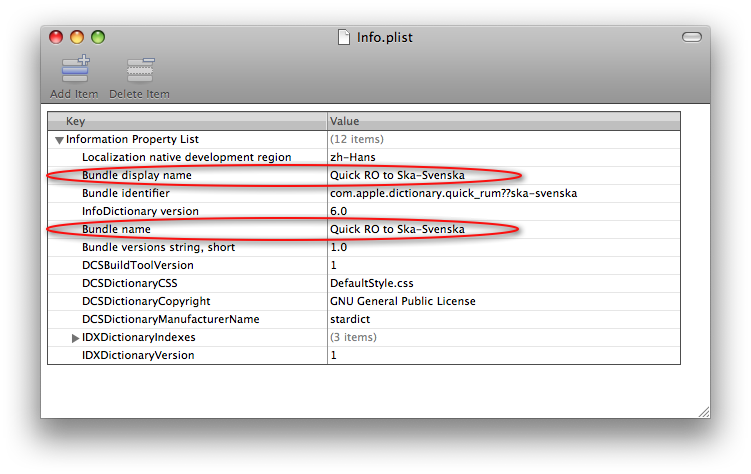The image size is (751, 474).
Task: Select the Bundle display name row
Action: [x=136, y=175]
